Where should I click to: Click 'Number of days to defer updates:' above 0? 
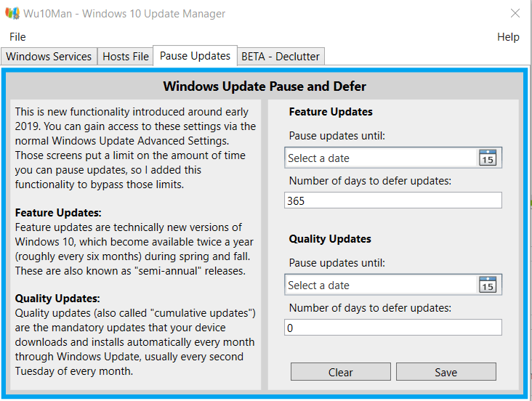pos(370,308)
